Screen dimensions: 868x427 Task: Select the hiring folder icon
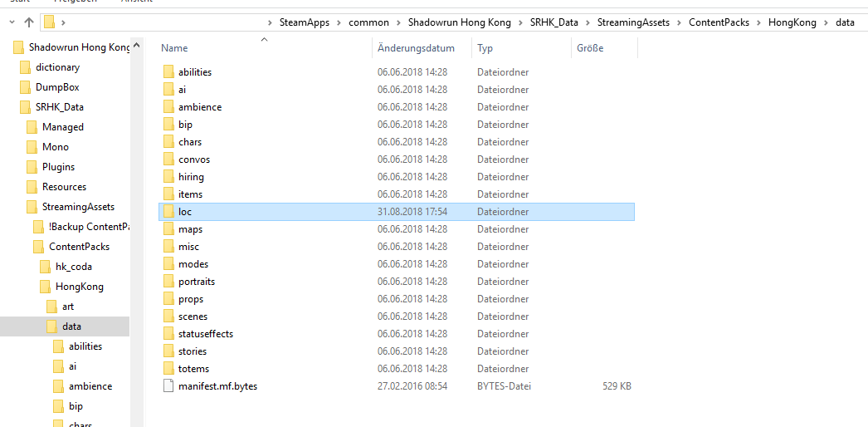[168, 177]
